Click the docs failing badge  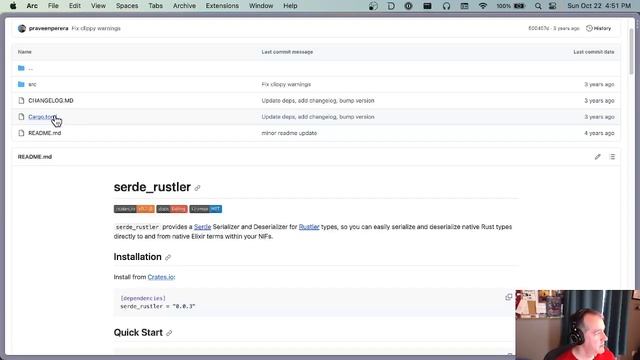pyautogui.click(x=172, y=209)
